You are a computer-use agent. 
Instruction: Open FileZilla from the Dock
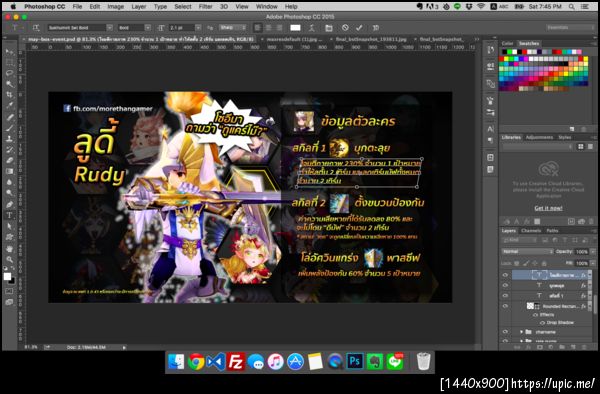(x=235, y=361)
